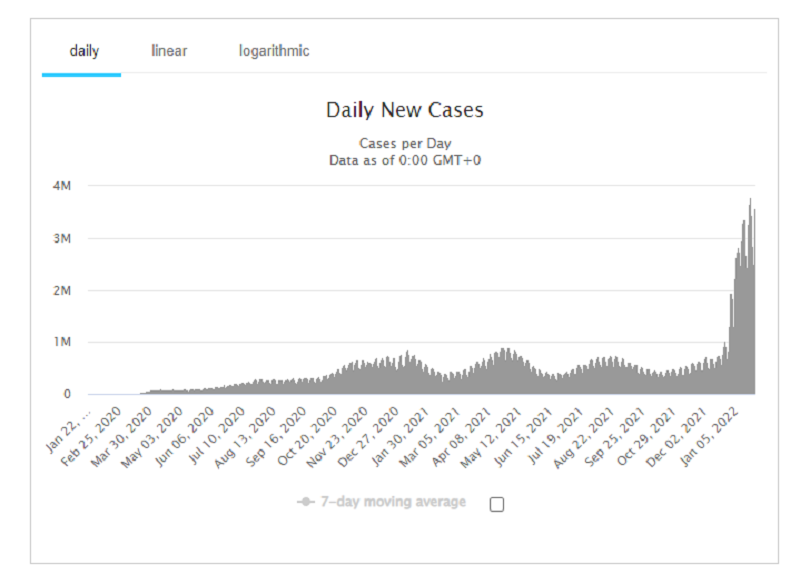Select the logarithmic tab
Screen dimensions: 800x574
pos(274,51)
